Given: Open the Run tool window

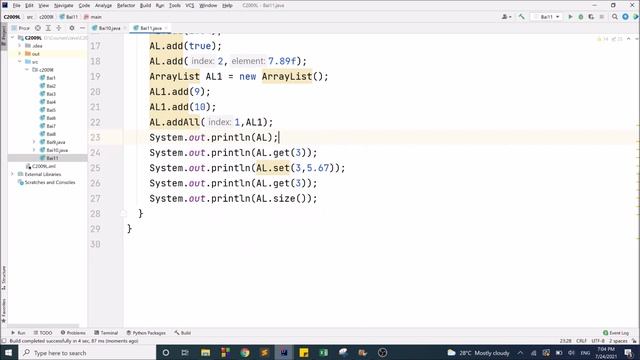Looking at the screenshot, I should coord(18,333).
